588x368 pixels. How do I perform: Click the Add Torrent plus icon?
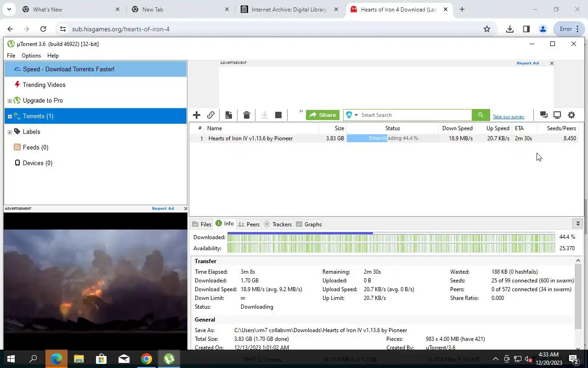(x=197, y=115)
